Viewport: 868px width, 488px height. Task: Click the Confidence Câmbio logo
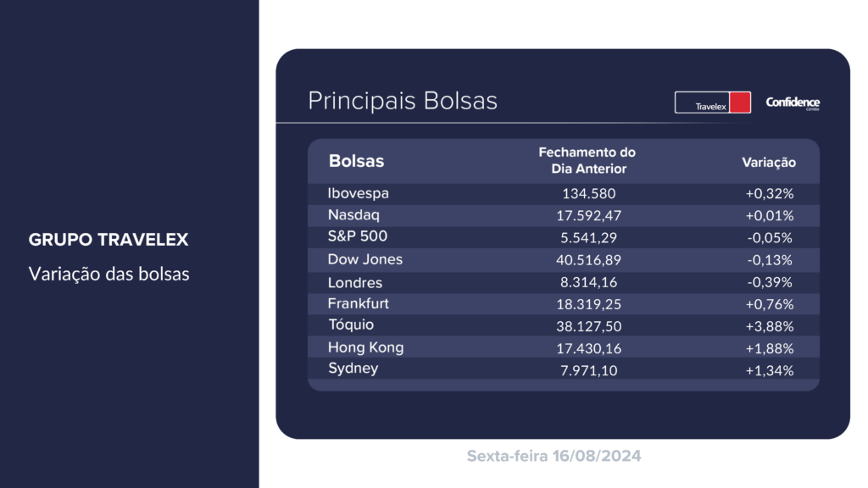(x=793, y=103)
